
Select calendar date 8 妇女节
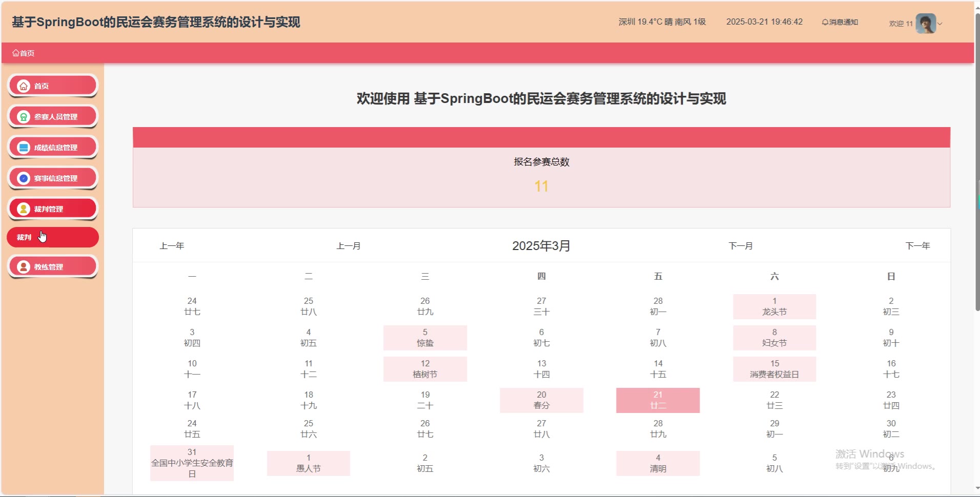point(774,338)
